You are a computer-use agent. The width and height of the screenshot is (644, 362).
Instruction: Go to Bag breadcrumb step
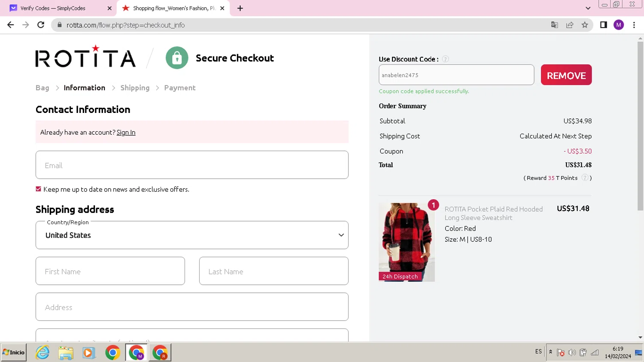click(43, 88)
